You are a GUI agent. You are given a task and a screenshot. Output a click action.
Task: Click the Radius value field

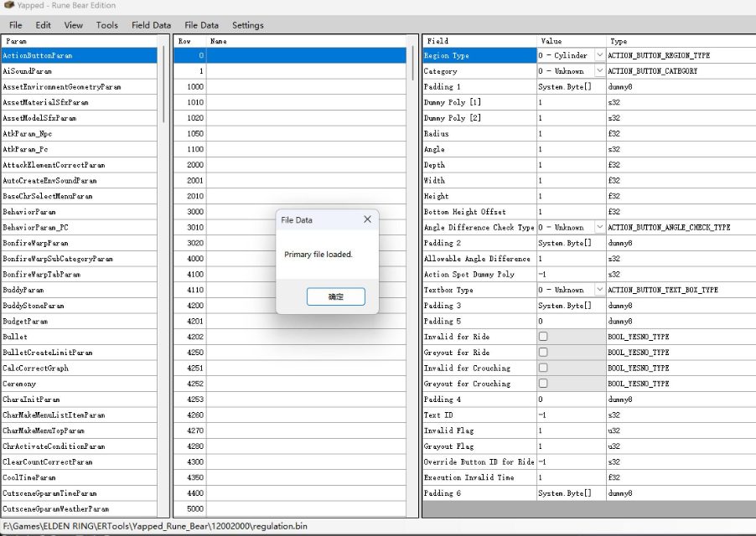pyautogui.click(x=570, y=133)
